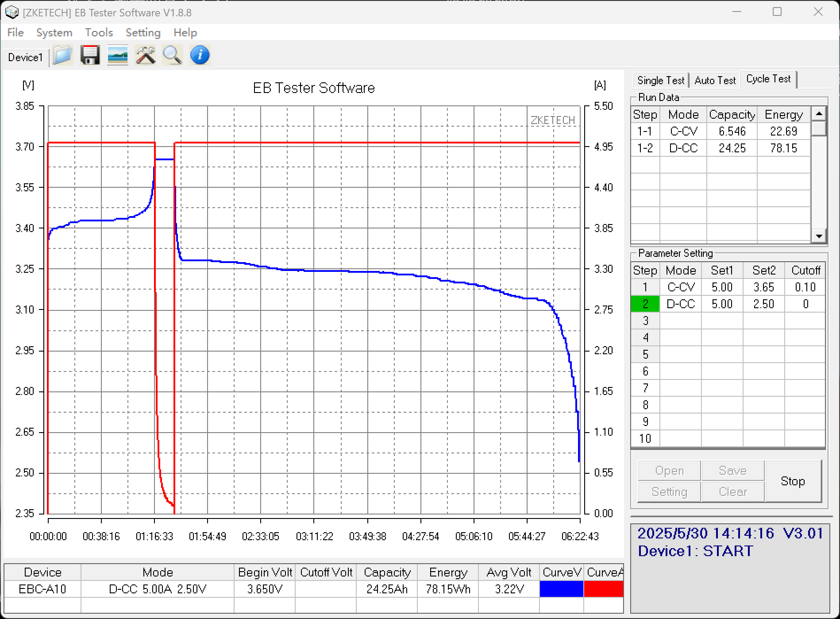Click Begin Volt value 3.650V
The width and height of the screenshot is (840, 619).
click(x=265, y=589)
